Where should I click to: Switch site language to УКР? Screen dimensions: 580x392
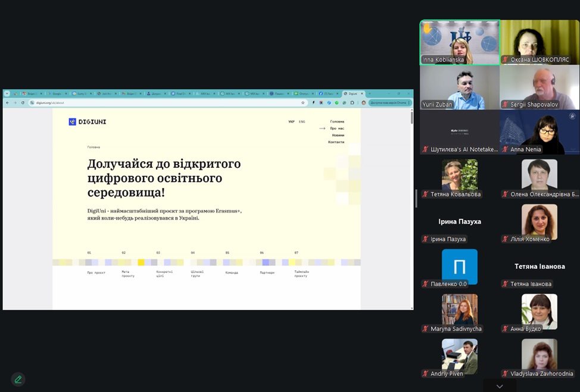(x=291, y=122)
